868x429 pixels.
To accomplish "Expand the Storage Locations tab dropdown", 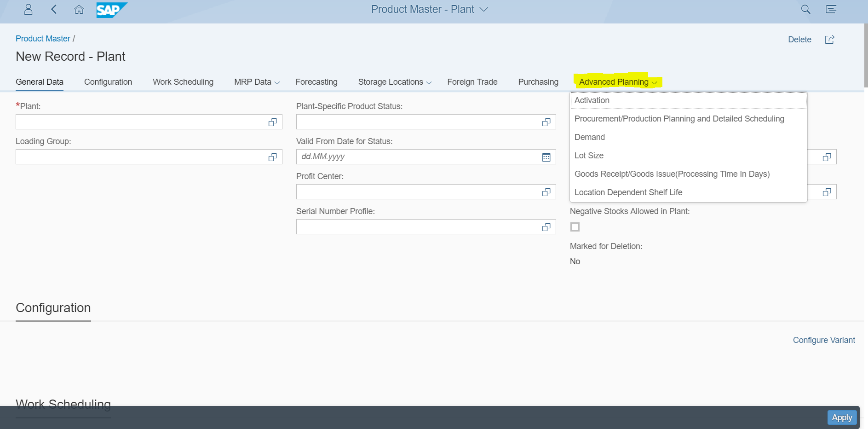I will pos(429,82).
